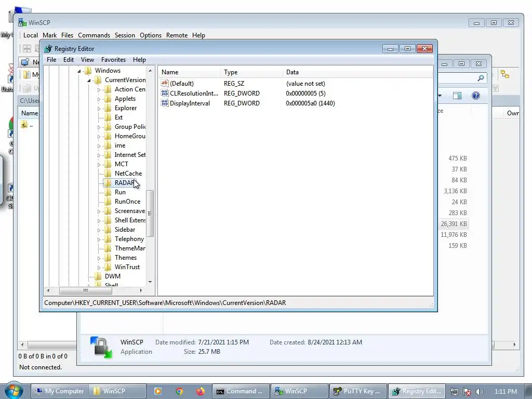Click the WinSCP application lock icon
The width and height of the screenshot is (532, 399).
(101, 347)
